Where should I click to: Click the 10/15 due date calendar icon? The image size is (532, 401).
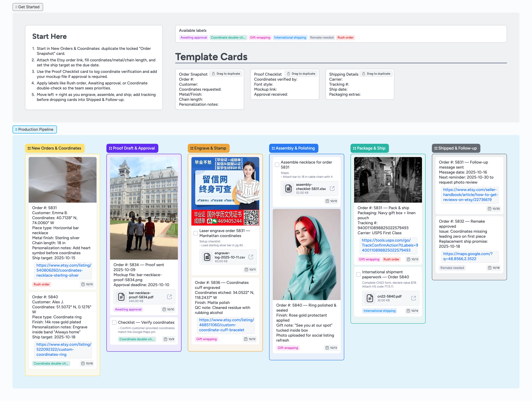(83, 284)
